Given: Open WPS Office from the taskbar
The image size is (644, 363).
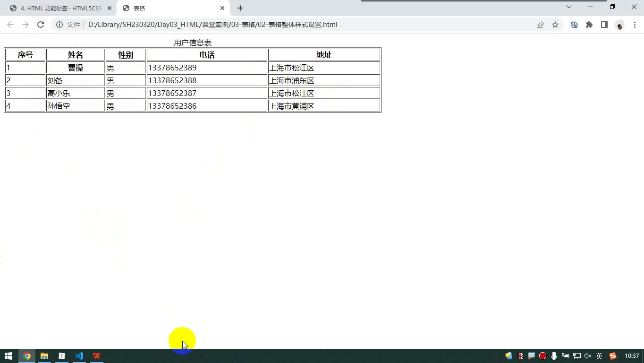Looking at the screenshot, I should [97, 356].
